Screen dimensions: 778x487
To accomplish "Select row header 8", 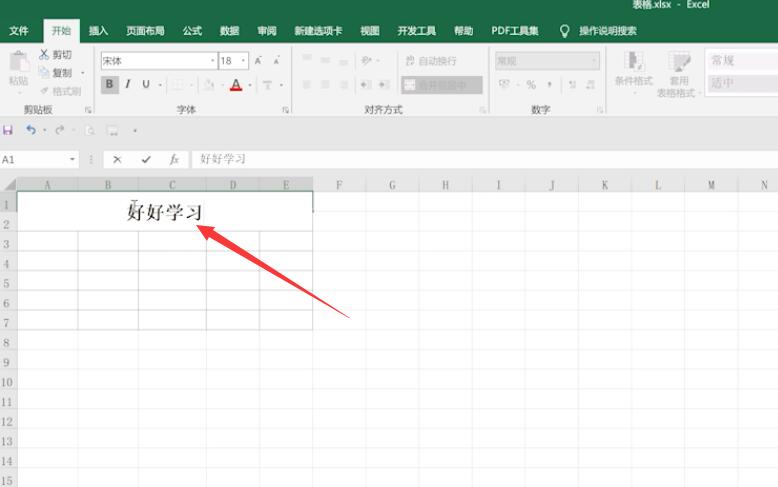I will pos(7,343).
